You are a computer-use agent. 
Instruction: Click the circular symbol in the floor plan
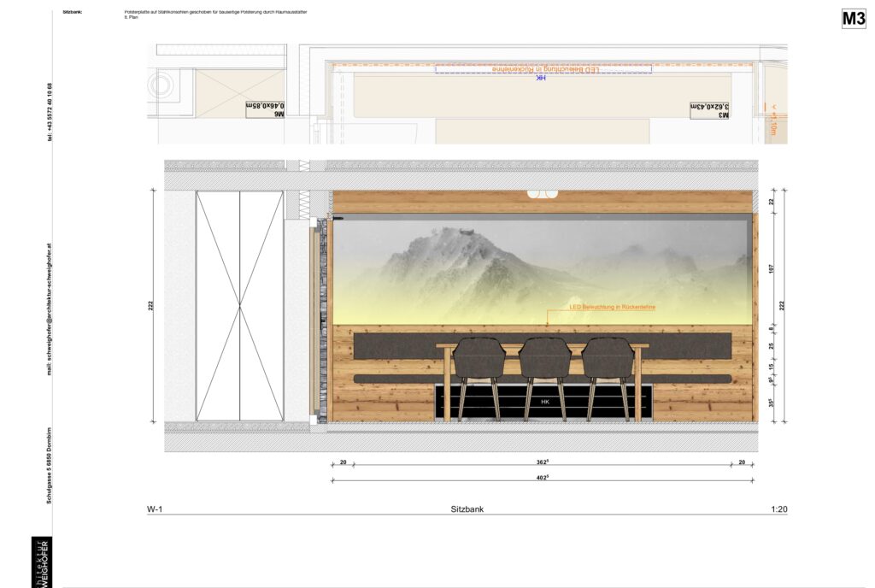tap(161, 85)
